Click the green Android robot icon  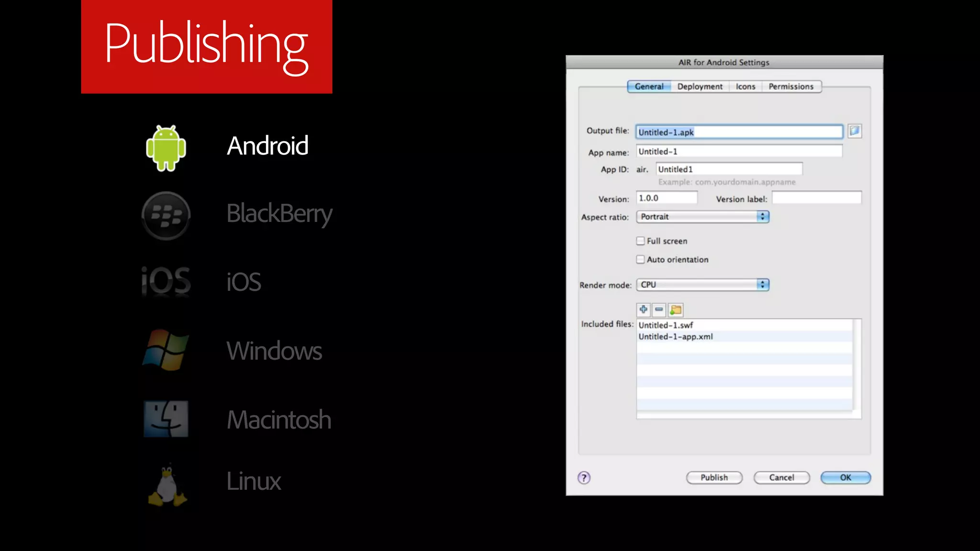click(166, 148)
